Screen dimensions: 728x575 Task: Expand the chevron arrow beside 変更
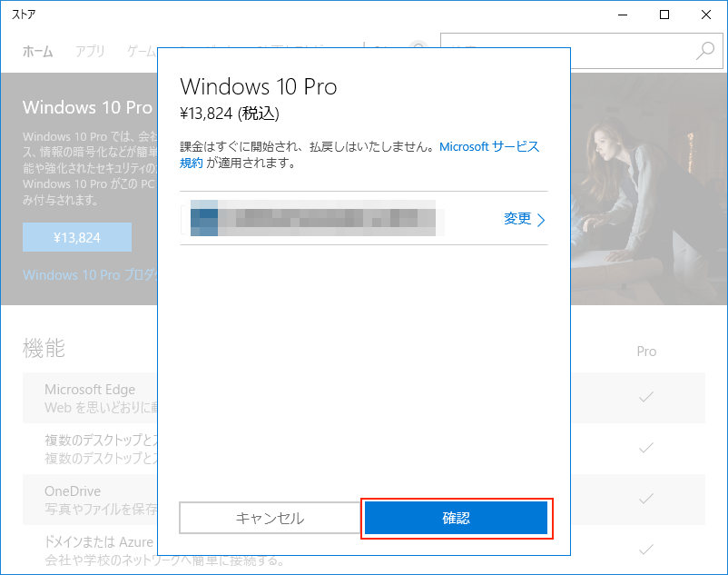541,220
